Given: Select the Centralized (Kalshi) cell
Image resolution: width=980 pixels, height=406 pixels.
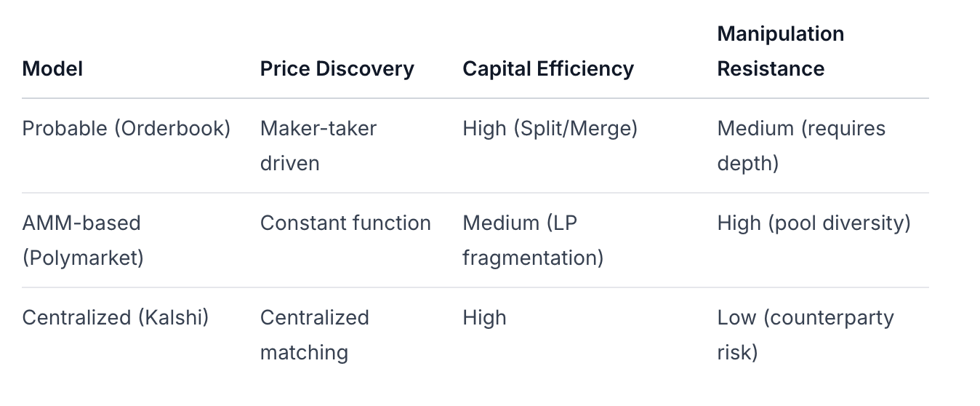Looking at the screenshot, I should click(x=116, y=317).
